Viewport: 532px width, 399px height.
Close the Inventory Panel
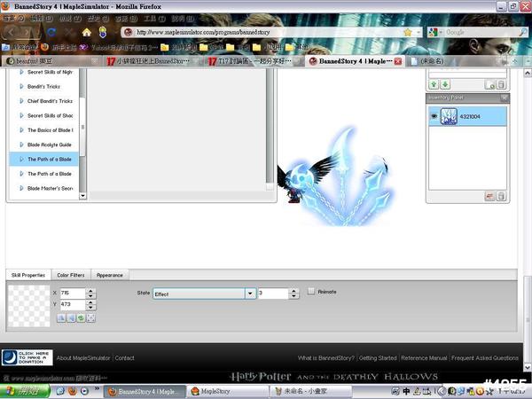click(505, 98)
